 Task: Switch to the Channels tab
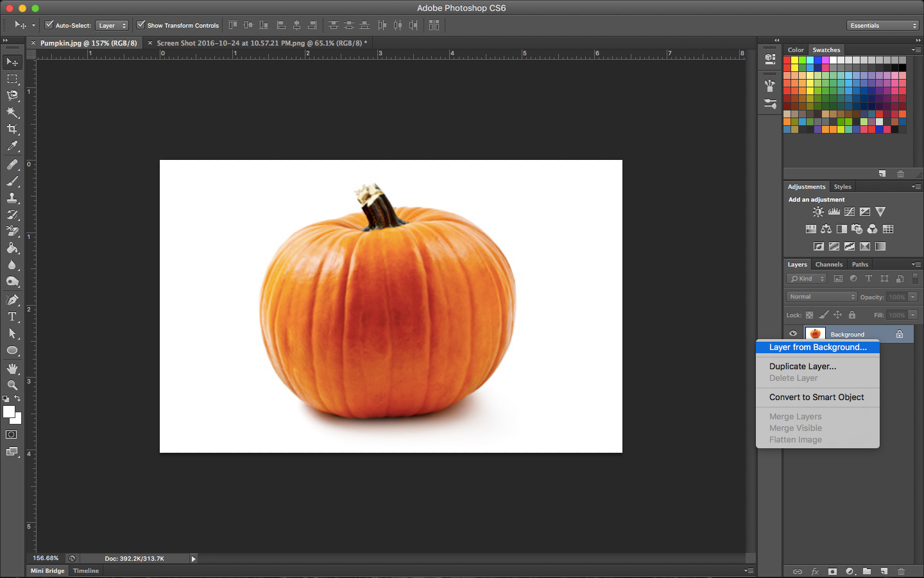pyautogui.click(x=829, y=264)
